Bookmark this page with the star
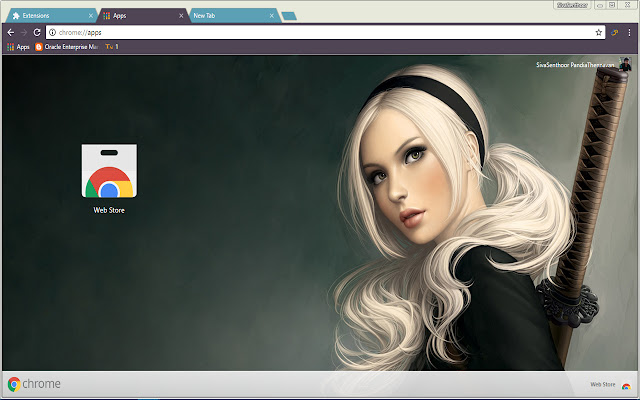 598,32
